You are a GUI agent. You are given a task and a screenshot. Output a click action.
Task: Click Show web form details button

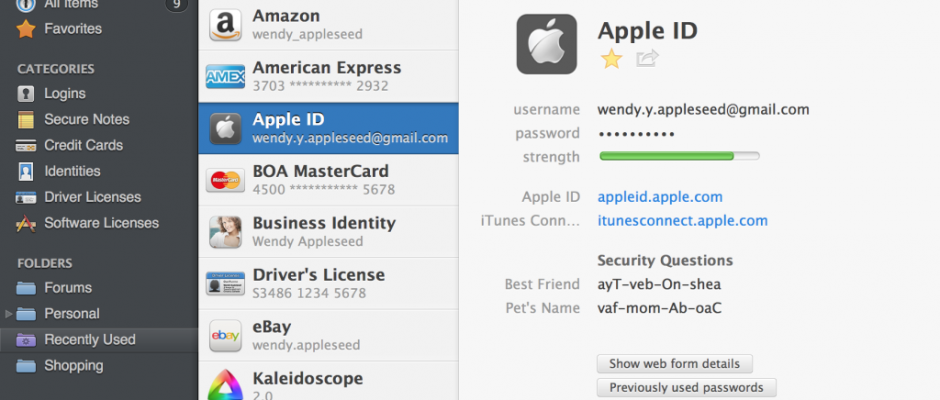675,363
